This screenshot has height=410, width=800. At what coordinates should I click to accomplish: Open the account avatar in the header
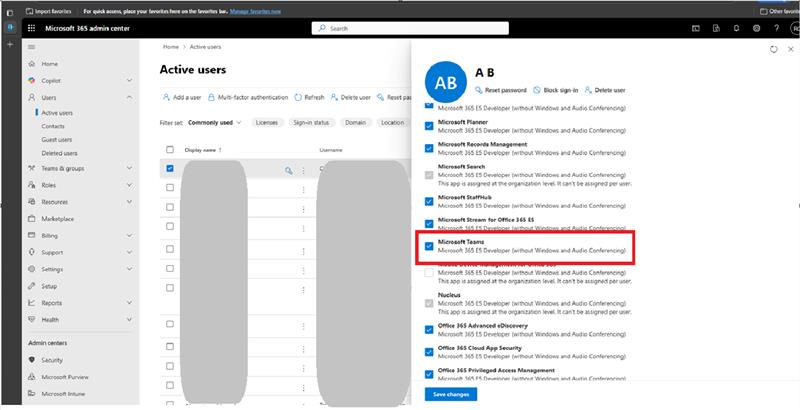click(795, 29)
